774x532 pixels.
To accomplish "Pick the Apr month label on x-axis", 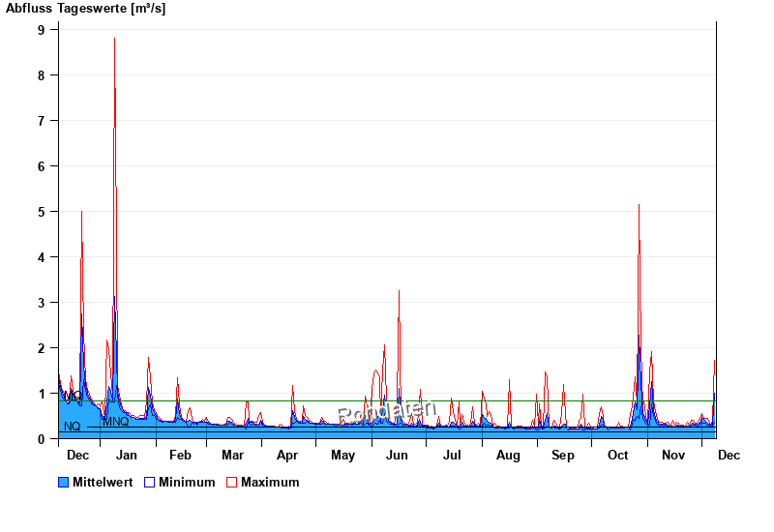I will [287, 456].
